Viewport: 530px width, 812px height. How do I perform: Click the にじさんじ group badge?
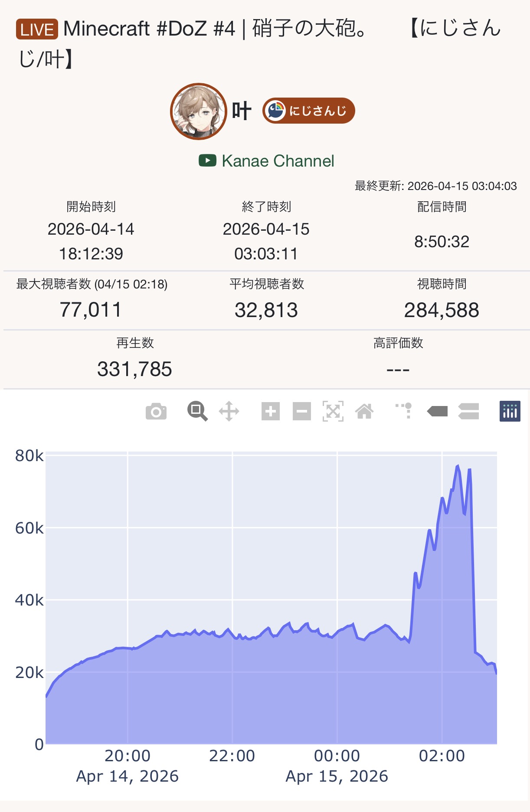pyautogui.click(x=308, y=111)
